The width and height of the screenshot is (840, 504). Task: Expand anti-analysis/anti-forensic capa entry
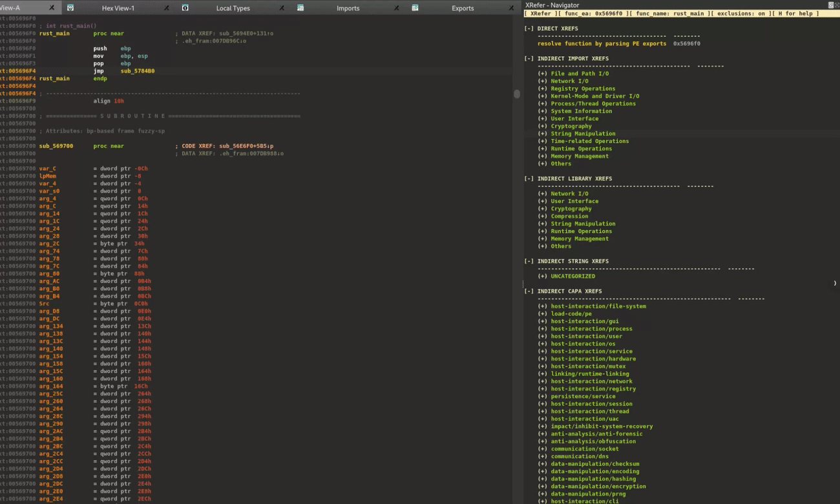[x=543, y=434]
